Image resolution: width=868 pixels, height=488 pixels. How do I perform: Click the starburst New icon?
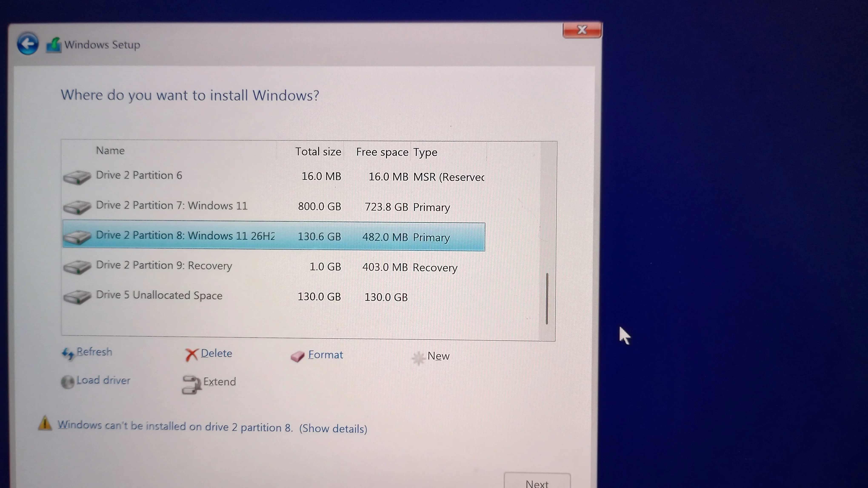point(418,358)
